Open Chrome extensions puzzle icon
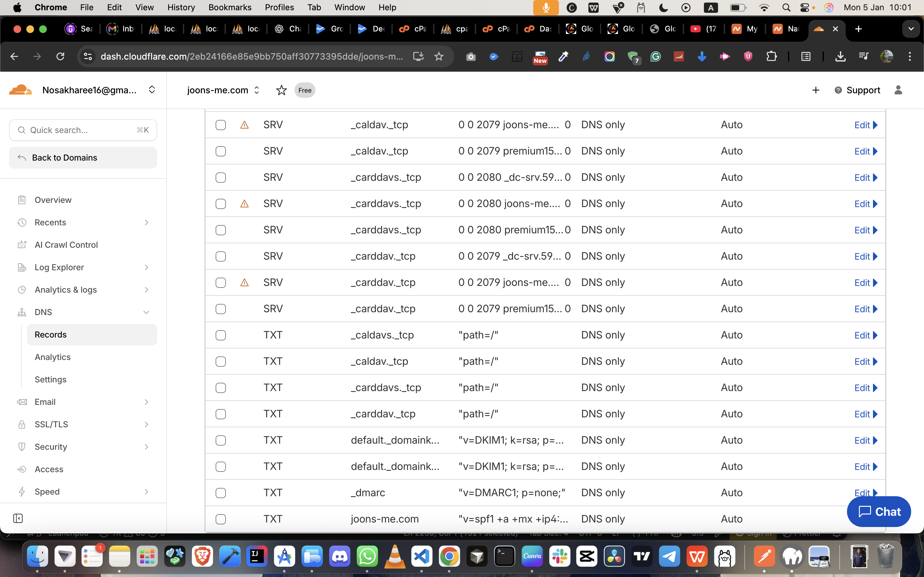 [771, 56]
